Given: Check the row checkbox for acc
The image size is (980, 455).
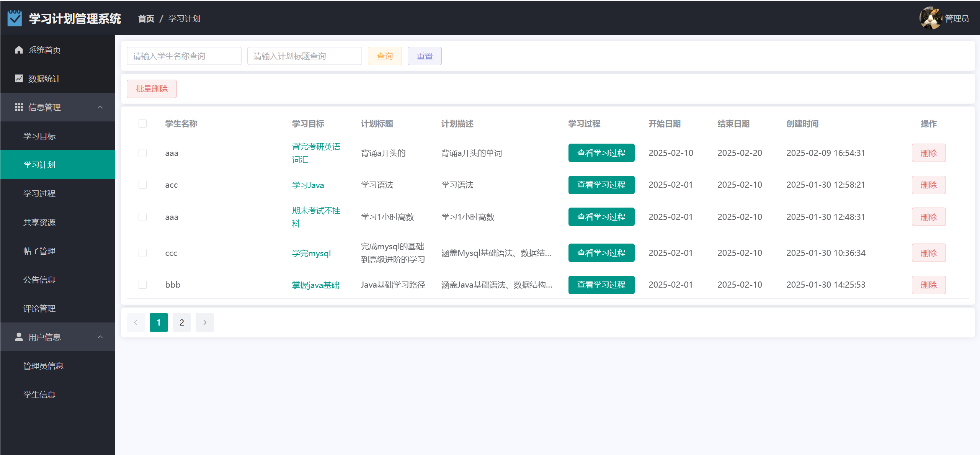Looking at the screenshot, I should point(142,185).
